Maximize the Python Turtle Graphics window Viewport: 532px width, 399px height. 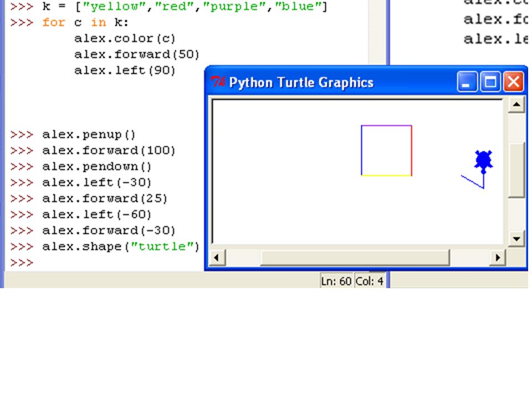490,81
